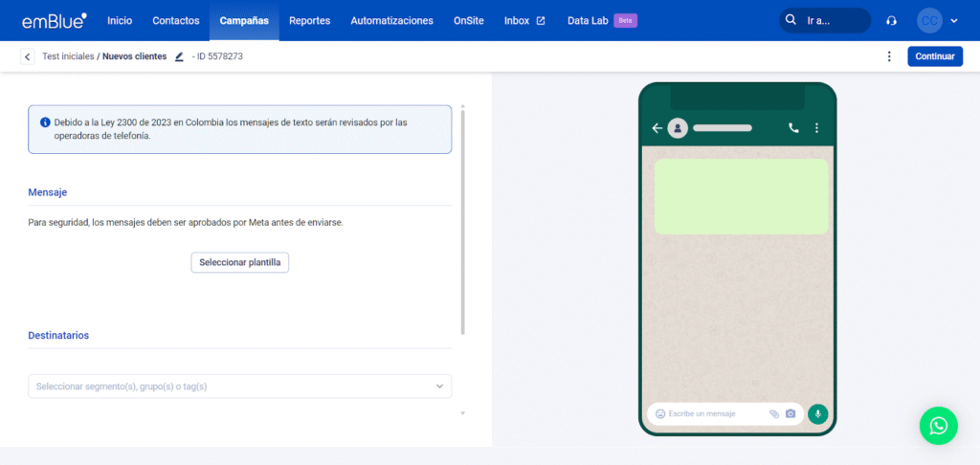Click the info icon in the law notice
This screenshot has height=465, width=980.
click(45, 122)
